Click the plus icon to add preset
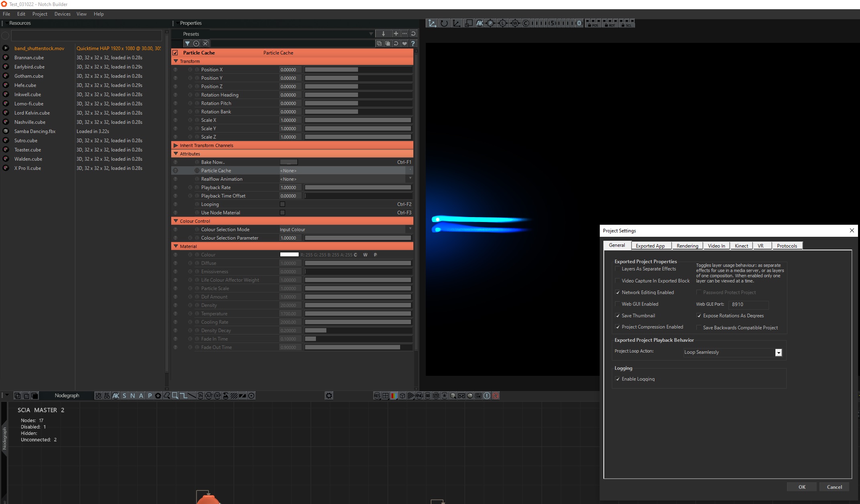The height and width of the screenshot is (504, 860). point(396,34)
